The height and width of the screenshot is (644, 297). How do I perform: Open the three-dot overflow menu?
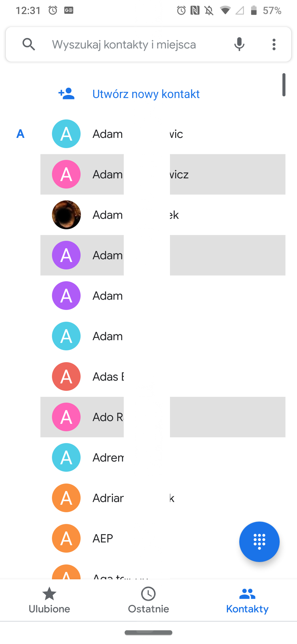point(274,44)
